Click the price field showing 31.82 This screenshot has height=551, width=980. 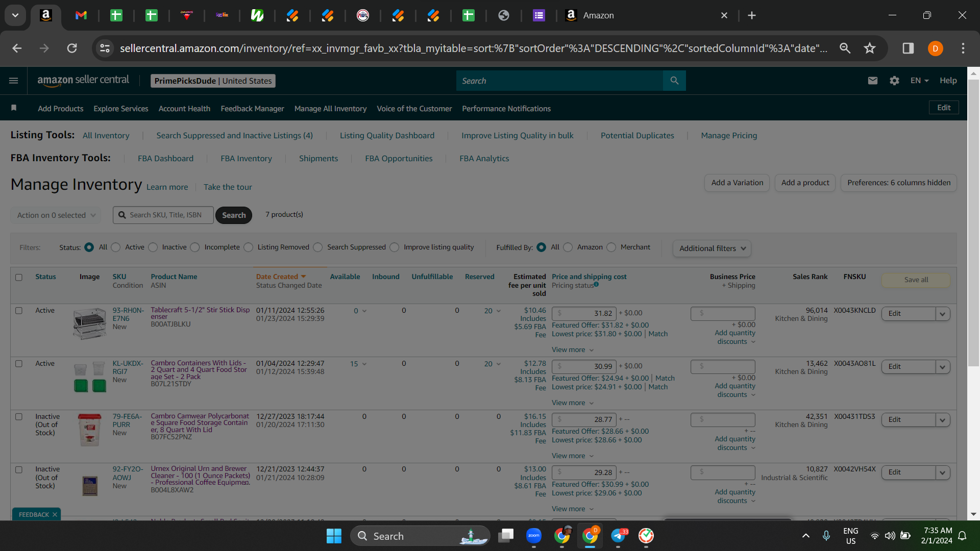click(x=584, y=313)
